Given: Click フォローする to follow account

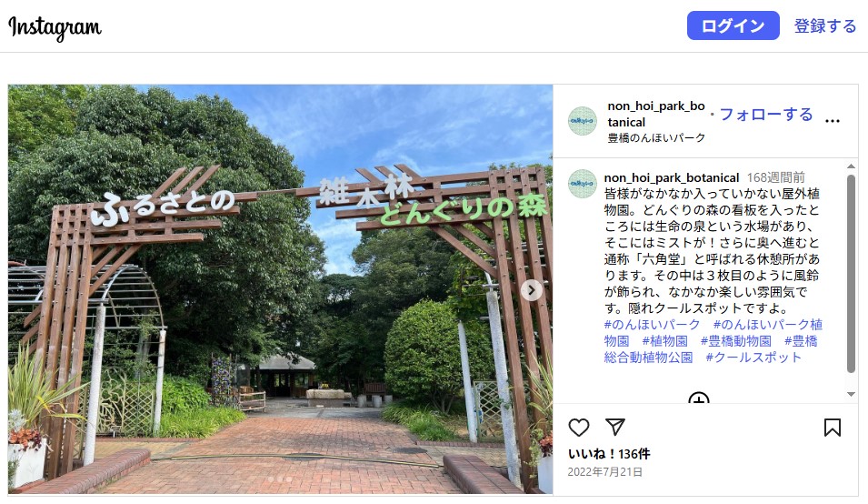Looking at the screenshot, I should point(765,114).
